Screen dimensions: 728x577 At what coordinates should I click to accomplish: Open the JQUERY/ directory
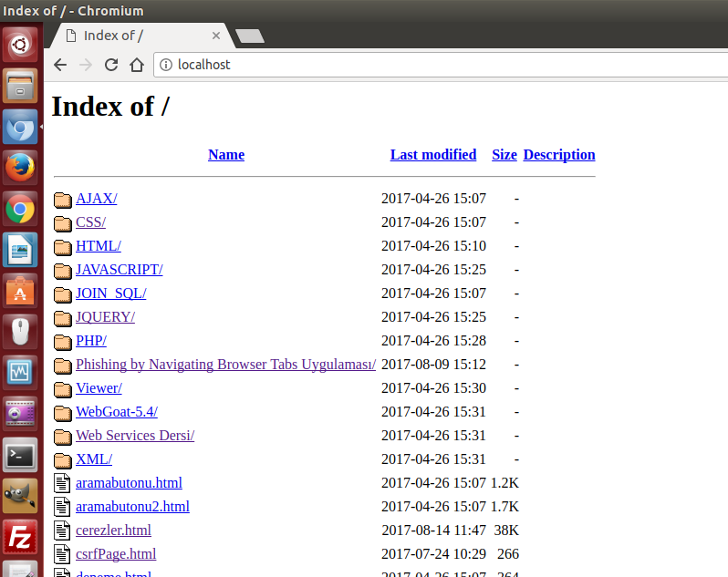coord(106,317)
